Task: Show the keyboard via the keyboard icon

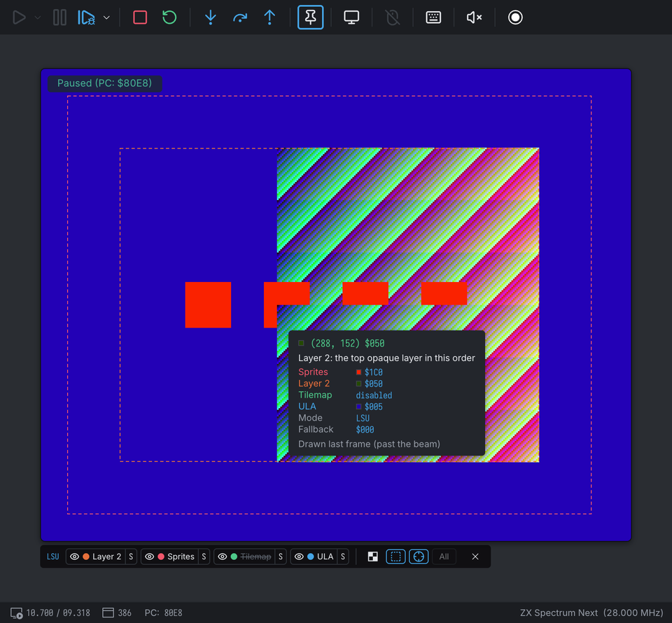Action: click(433, 17)
